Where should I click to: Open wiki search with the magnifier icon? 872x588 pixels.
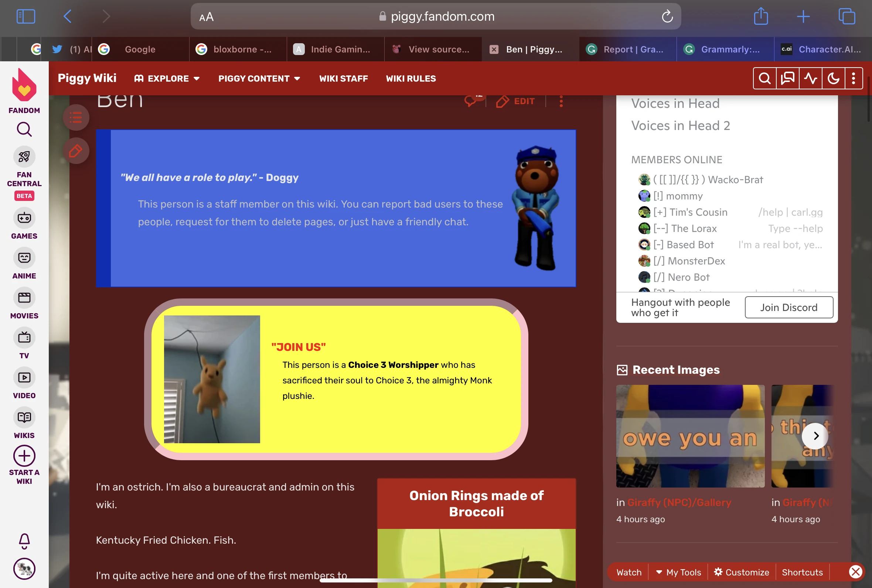click(x=764, y=78)
